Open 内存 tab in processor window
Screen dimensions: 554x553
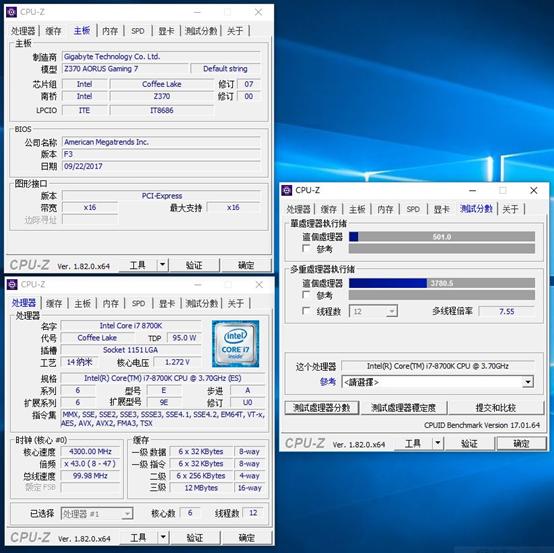[x=111, y=304]
